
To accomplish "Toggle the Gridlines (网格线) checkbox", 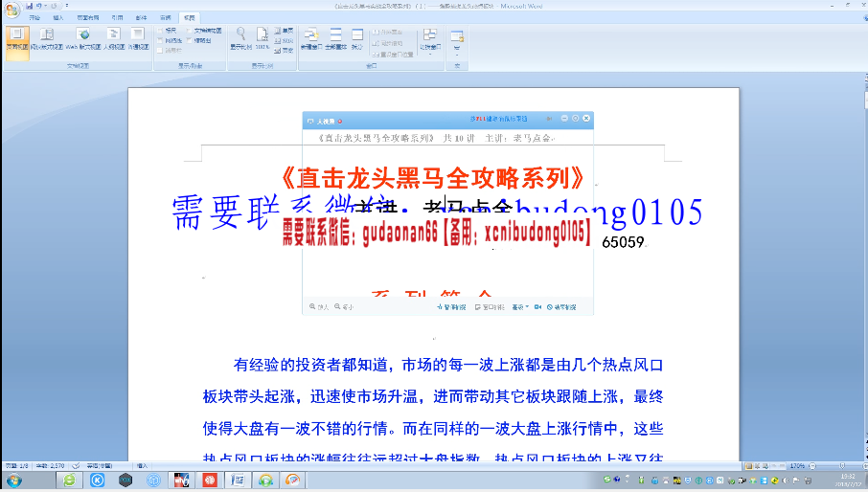I will (x=170, y=40).
